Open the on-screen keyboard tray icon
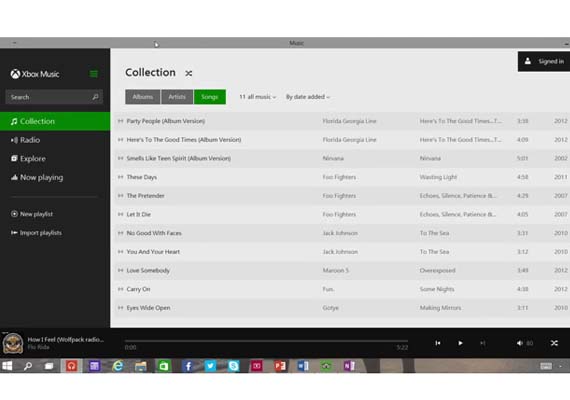 tap(546, 366)
